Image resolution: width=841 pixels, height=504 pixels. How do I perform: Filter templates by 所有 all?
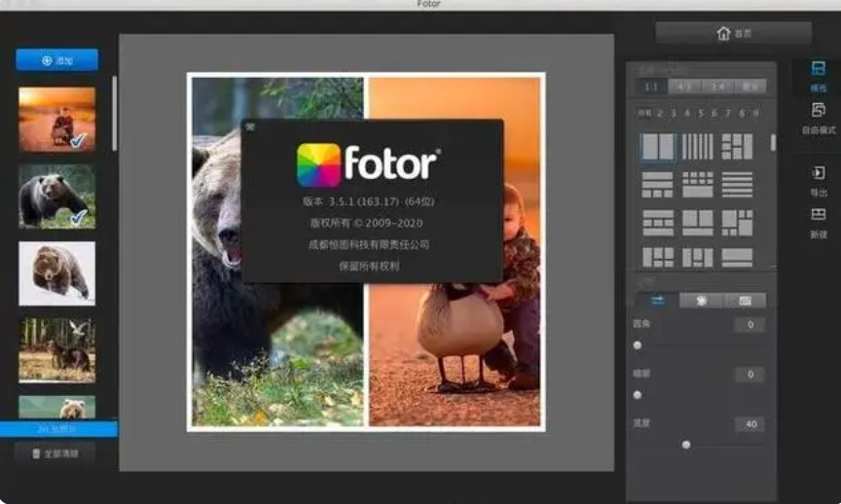tap(644, 113)
